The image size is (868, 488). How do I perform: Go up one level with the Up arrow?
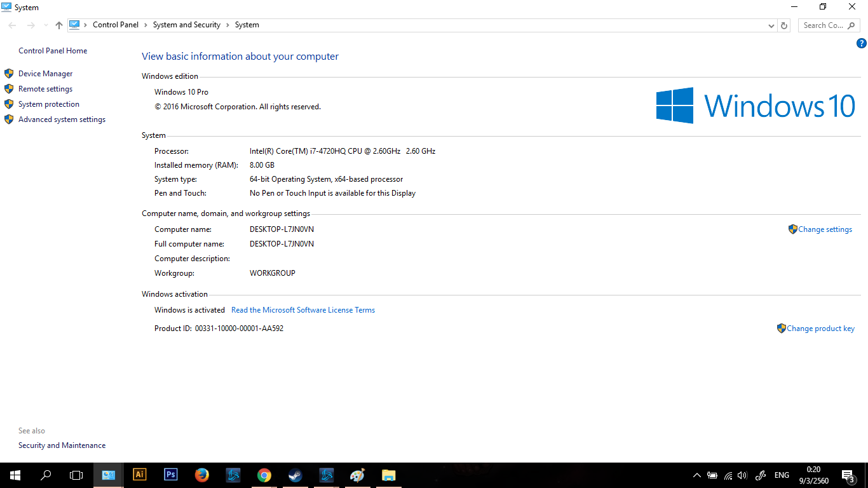tap(59, 25)
